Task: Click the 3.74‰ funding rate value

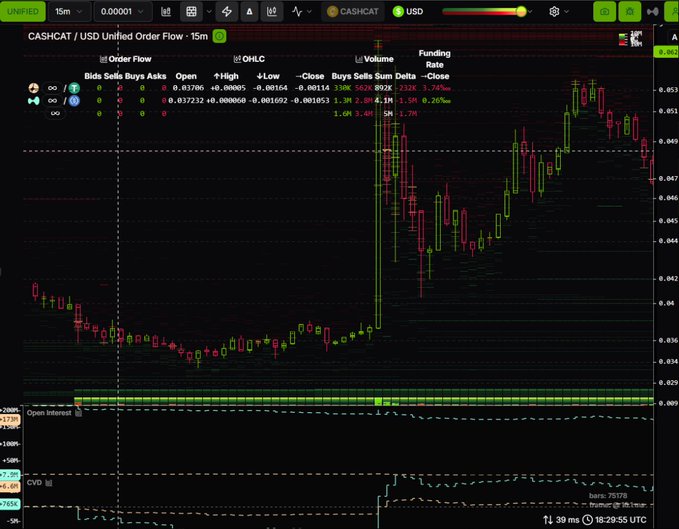Action: coord(436,88)
